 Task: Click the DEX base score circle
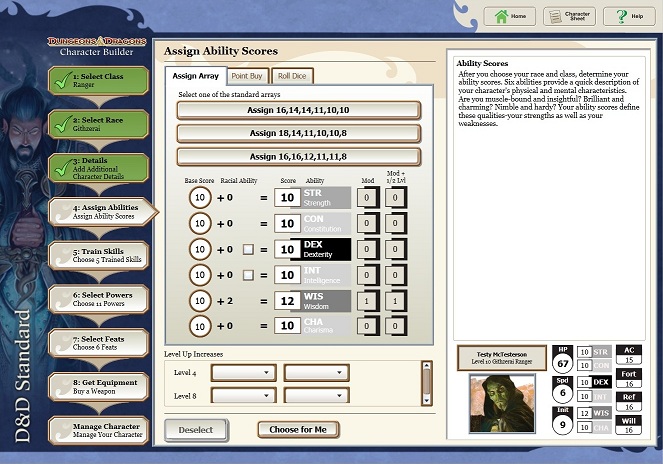point(200,250)
